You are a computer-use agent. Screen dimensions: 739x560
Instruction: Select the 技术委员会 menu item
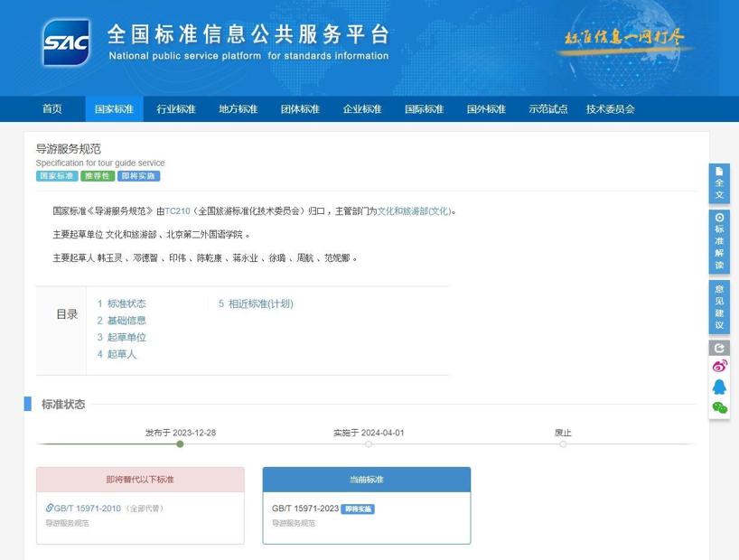(610, 109)
